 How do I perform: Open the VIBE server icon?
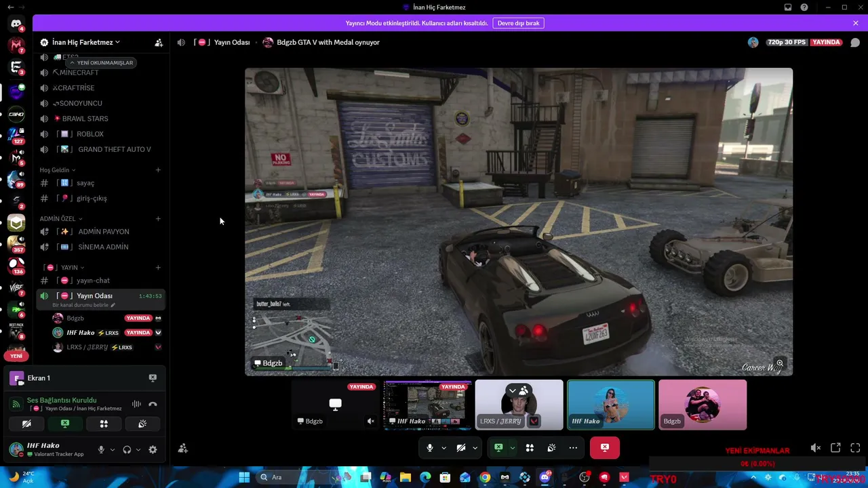click(16, 287)
